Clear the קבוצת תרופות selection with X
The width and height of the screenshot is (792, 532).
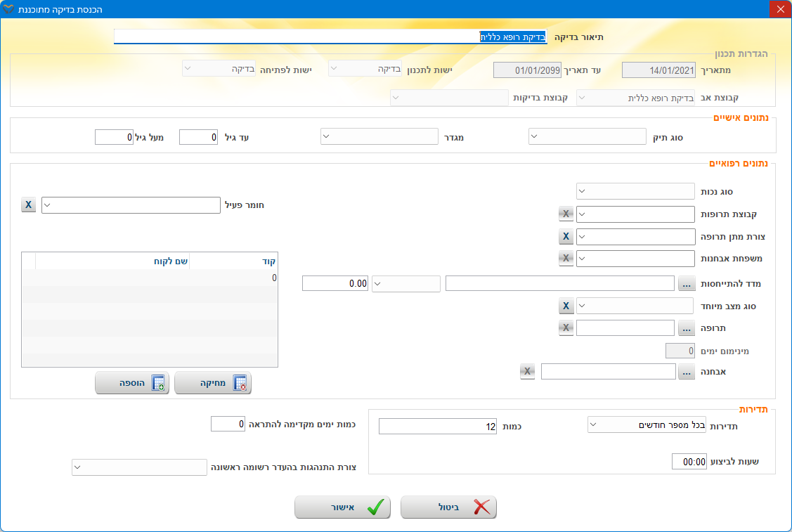coord(566,214)
